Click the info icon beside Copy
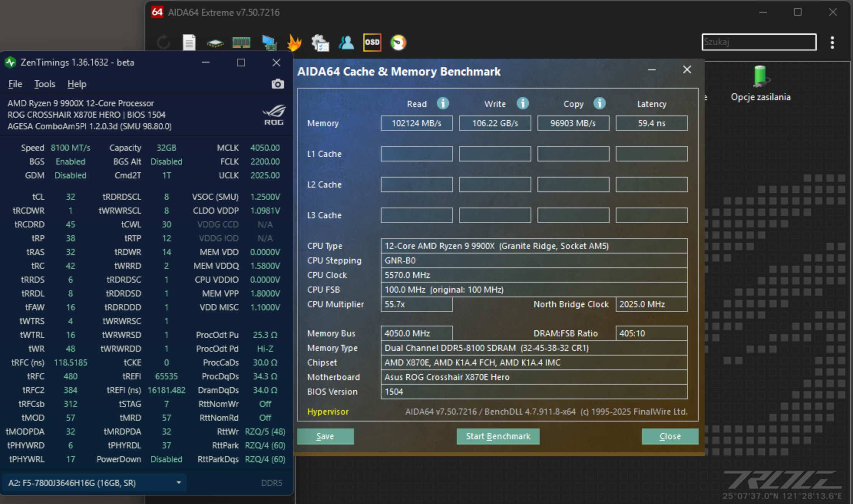 [x=599, y=104]
